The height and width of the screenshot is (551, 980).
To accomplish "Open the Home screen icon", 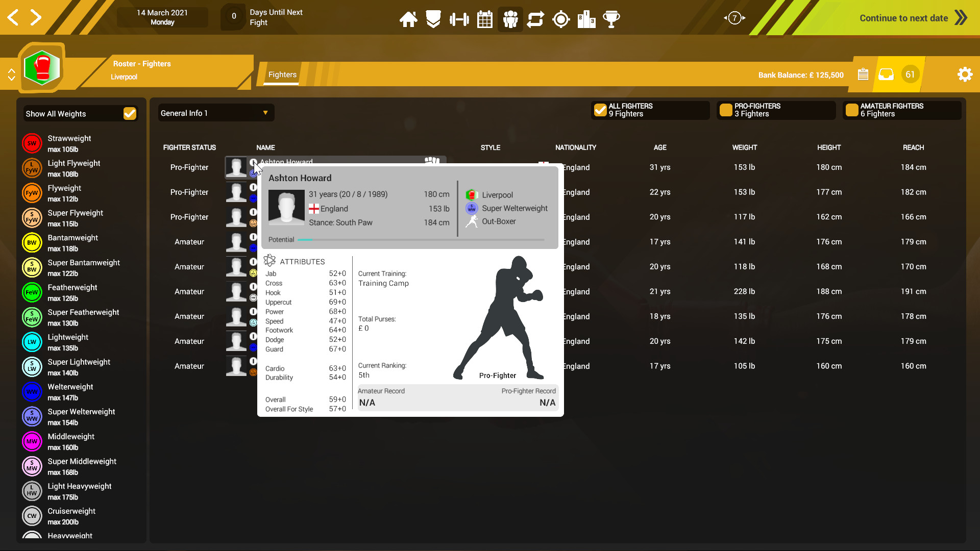I will pyautogui.click(x=408, y=19).
